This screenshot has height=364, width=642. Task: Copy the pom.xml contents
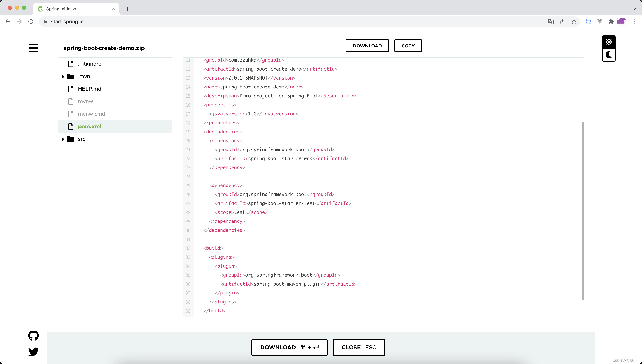click(x=408, y=45)
